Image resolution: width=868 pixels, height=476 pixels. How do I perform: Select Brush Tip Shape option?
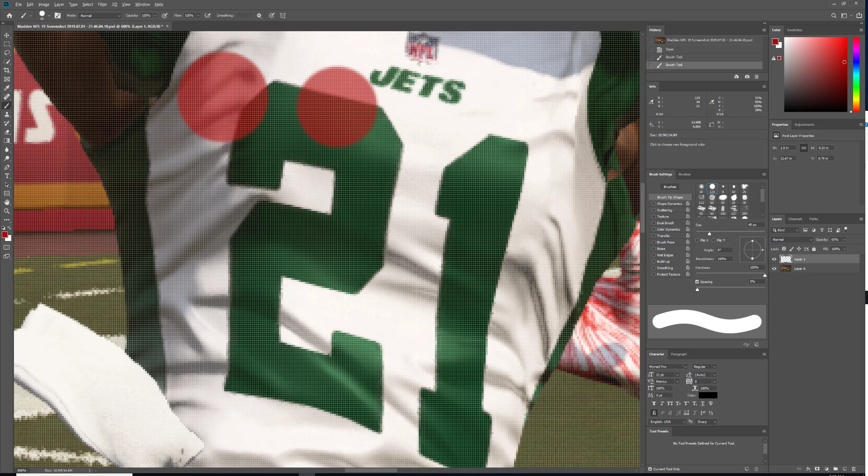coord(670,197)
